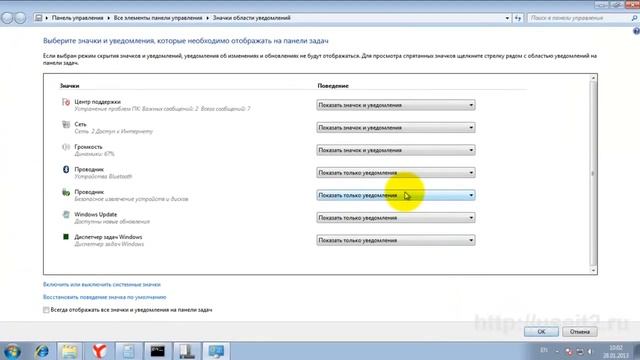
Task: Click the taskbar clock
Action: pos(616,351)
